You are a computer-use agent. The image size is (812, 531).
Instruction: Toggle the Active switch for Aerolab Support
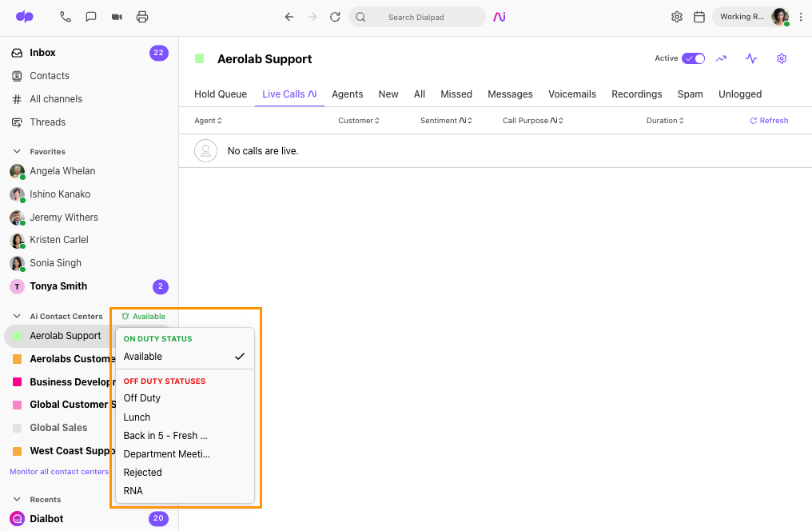point(694,58)
